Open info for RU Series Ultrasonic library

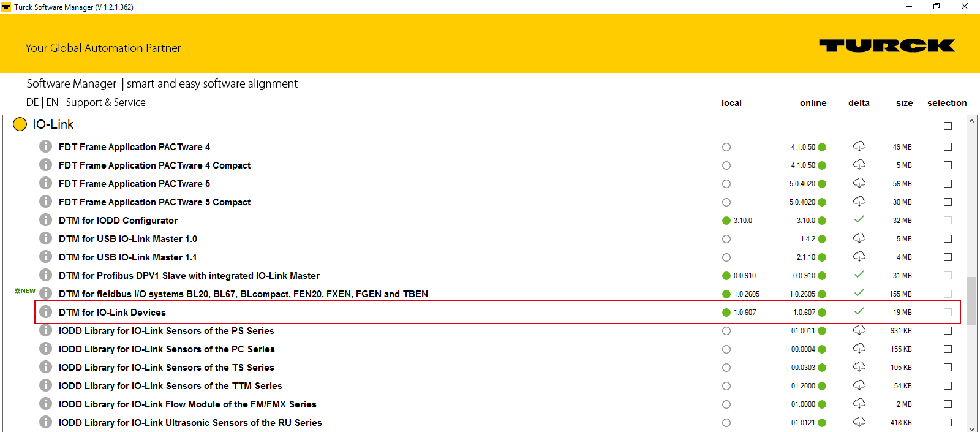(45, 422)
